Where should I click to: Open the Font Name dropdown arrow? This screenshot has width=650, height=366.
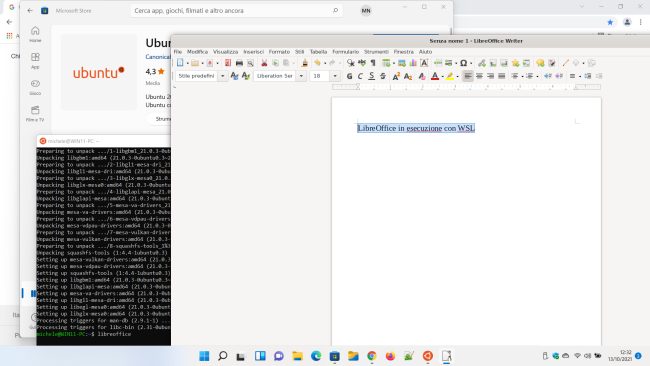pos(301,76)
